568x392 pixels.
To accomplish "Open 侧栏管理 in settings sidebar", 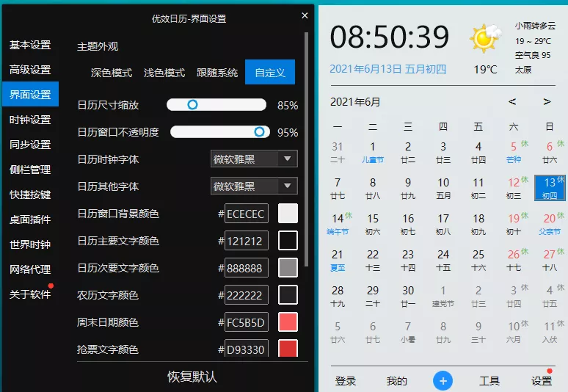I will coord(30,169).
